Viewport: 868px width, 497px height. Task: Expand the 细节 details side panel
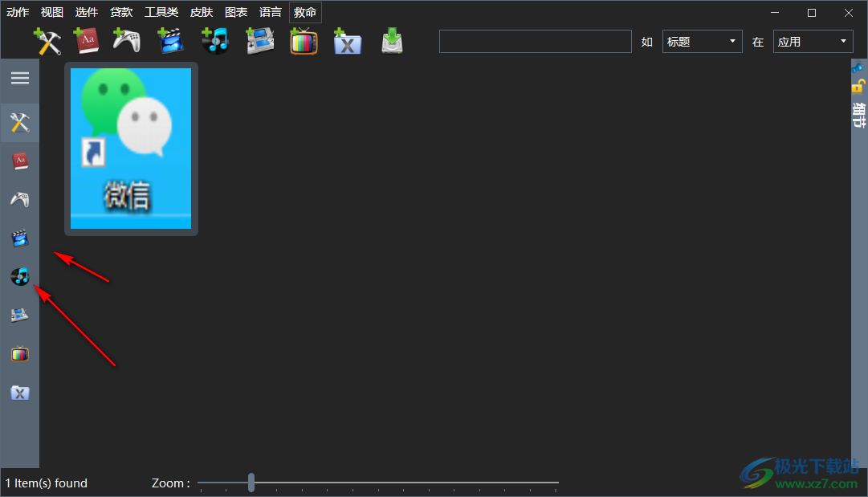(859, 115)
